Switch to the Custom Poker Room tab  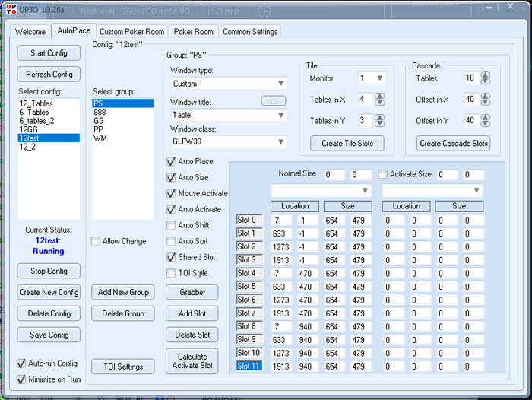(131, 32)
